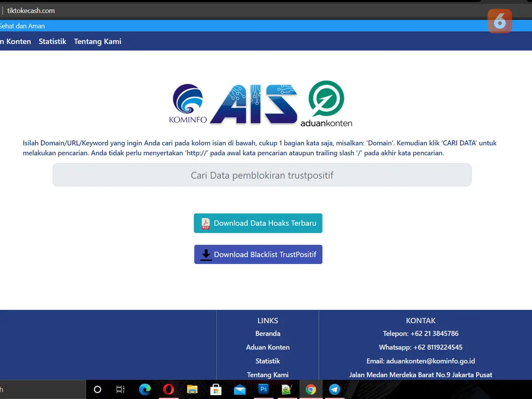The width and height of the screenshot is (532, 399).
Task: Click the LINKS footer heading
Action: 268,321
